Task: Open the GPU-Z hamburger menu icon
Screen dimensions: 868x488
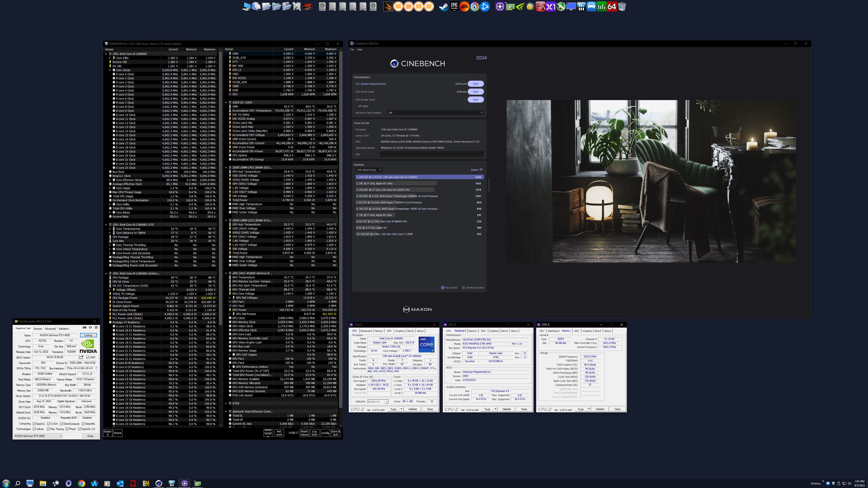Action: 96,327
